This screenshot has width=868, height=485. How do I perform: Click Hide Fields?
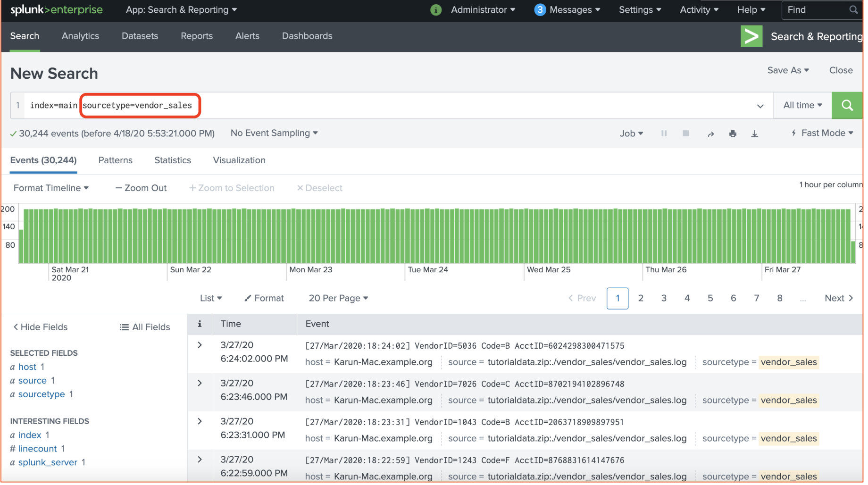point(41,328)
